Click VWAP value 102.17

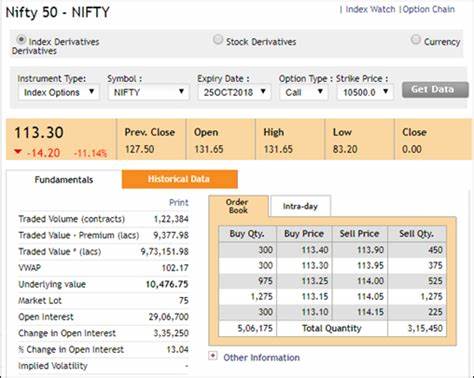pyautogui.click(x=175, y=268)
